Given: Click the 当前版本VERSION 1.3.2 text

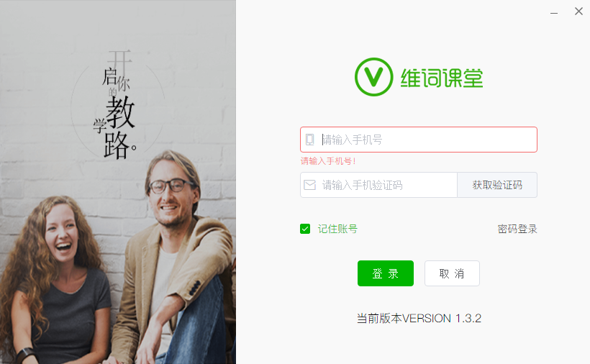Looking at the screenshot, I should [419, 318].
